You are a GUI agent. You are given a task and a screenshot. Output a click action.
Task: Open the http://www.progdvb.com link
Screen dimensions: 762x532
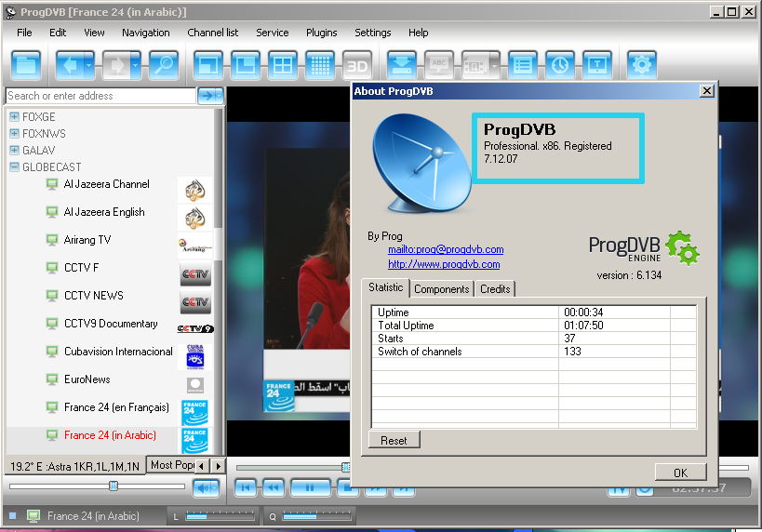coord(444,264)
